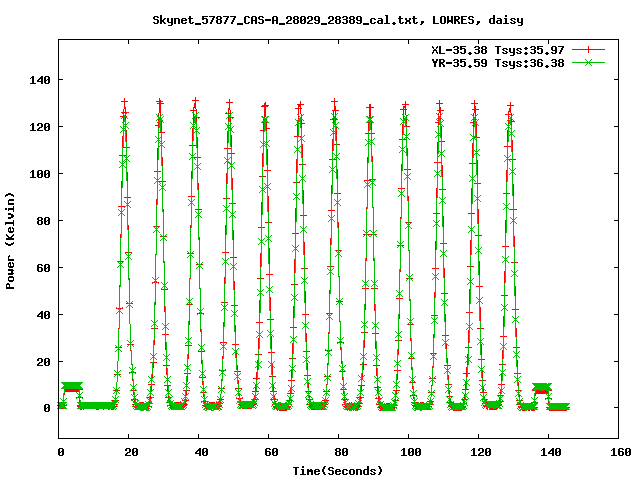640x480 pixels.
Task: Click the x-axis tick label 20
Action: coord(131,452)
